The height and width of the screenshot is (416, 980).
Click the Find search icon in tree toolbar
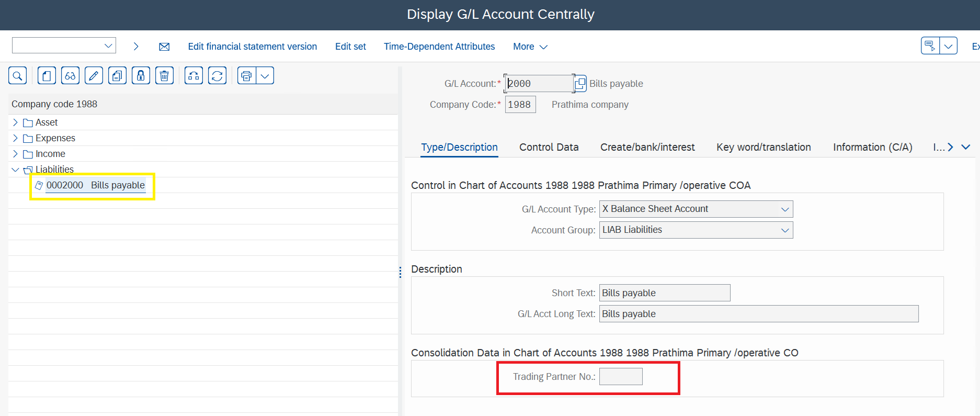pos(18,76)
